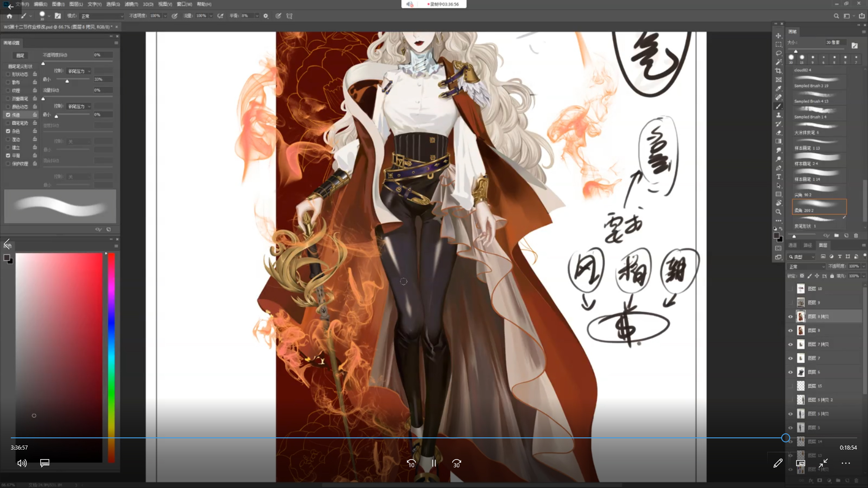Select the Type tool
The image size is (868, 488).
pos(778,177)
